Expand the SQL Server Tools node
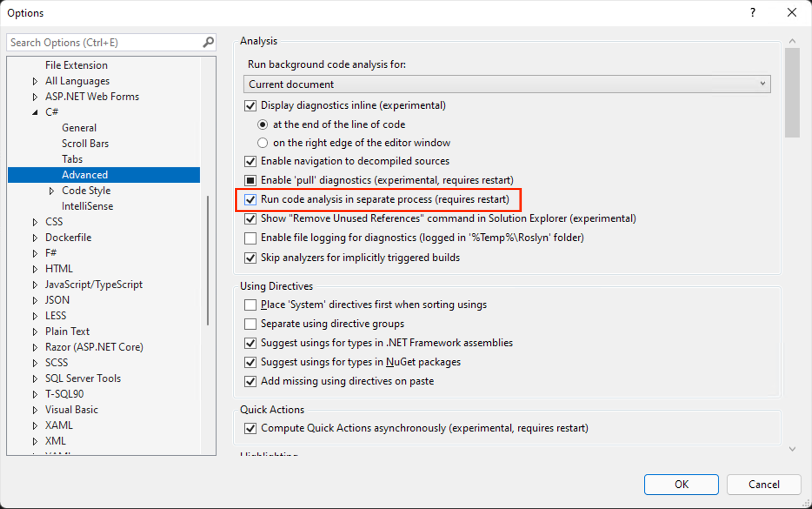 click(35, 379)
